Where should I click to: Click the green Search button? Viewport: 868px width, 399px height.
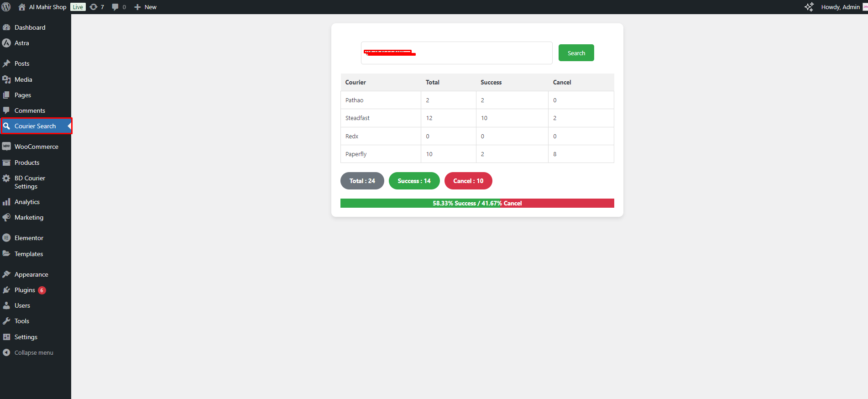point(576,53)
